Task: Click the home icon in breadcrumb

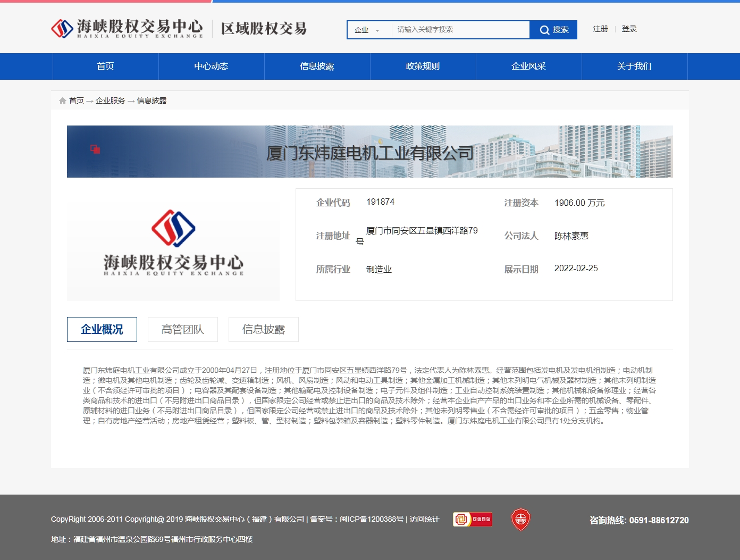Action: coord(63,101)
